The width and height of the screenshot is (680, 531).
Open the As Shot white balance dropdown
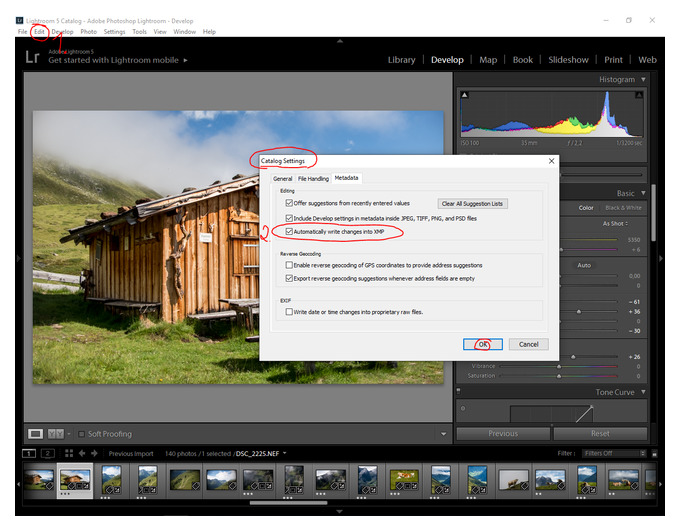[615, 223]
